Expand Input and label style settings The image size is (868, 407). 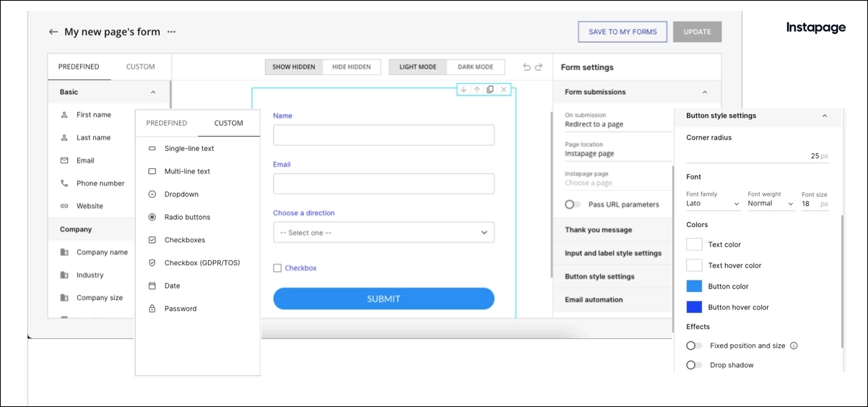tap(612, 253)
